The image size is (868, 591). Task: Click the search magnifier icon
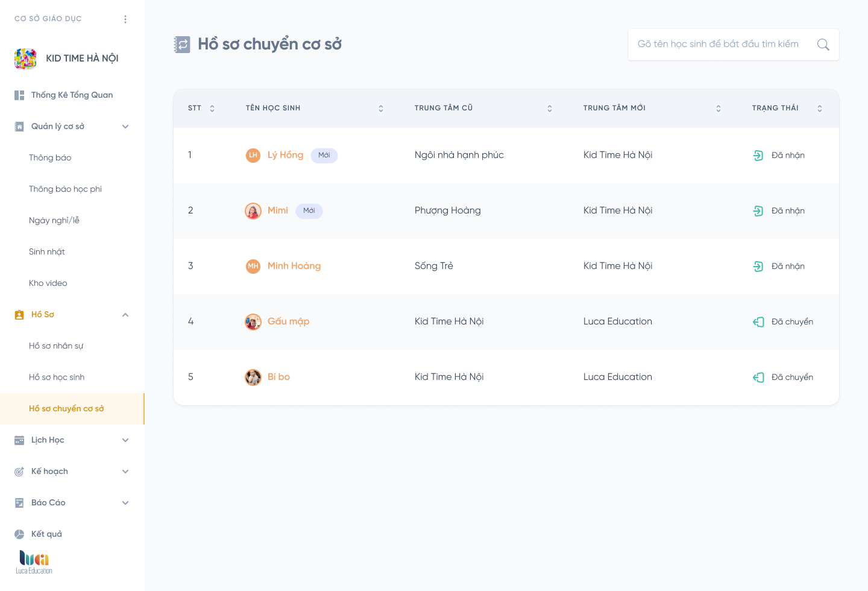pos(823,45)
